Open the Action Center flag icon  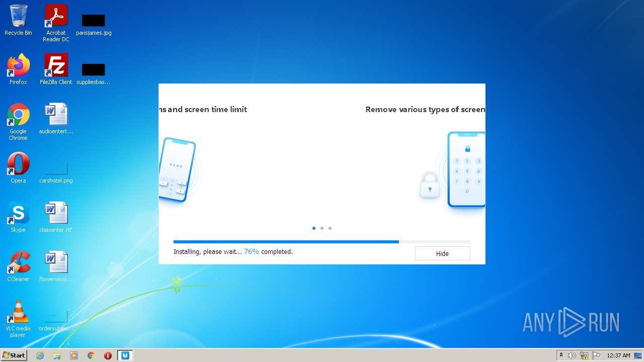tap(596, 355)
